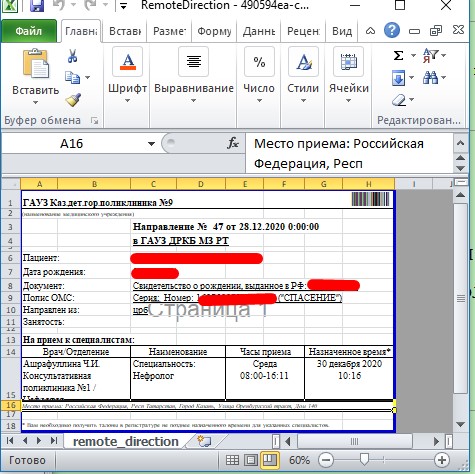The image size is (475, 474).
Task: Collapse the ribbon with the caret icon
Action: tap(370, 31)
